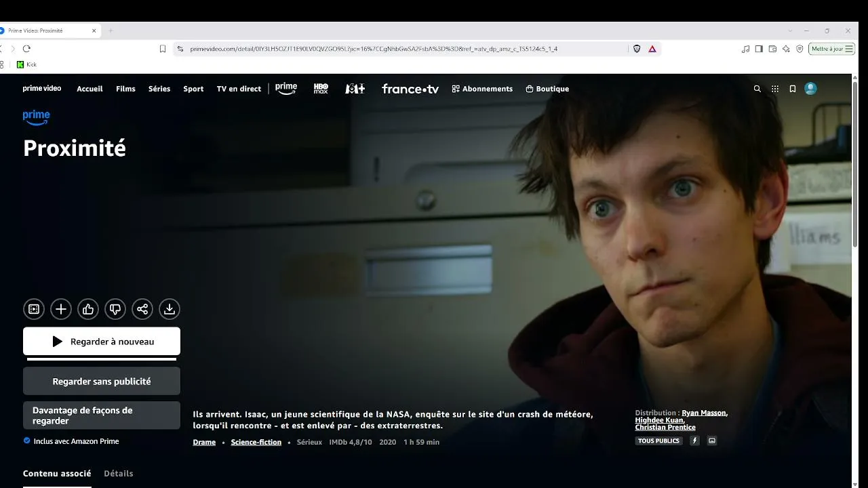The width and height of the screenshot is (868, 488).
Task: Toggle the browser sidebar panel icon
Action: tap(759, 49)
